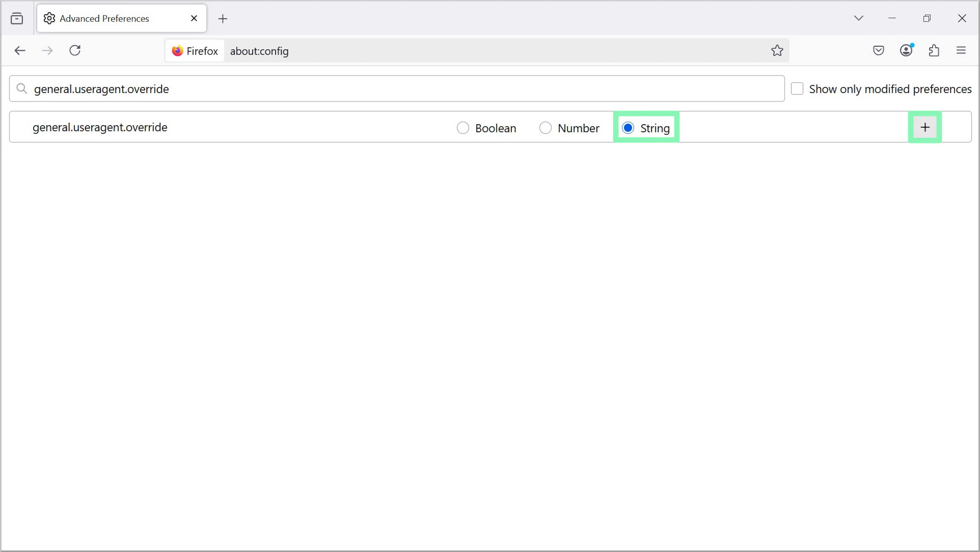Bookmark this page with the star

777,51
